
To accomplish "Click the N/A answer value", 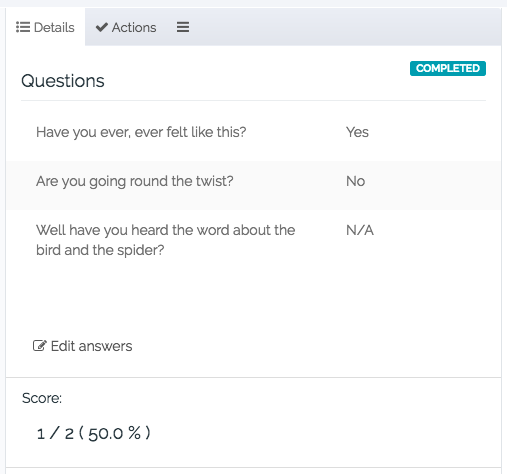I will (360, 230).
